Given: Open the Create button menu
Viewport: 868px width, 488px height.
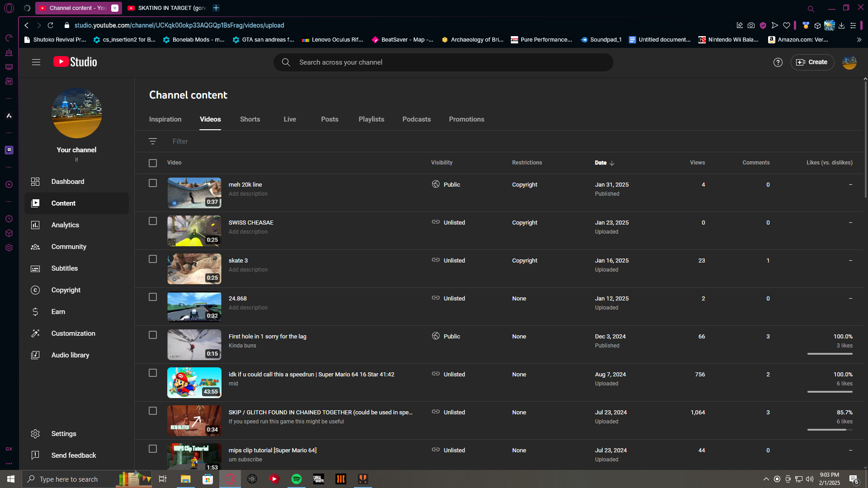Looking at the screenshot, I should [x=812, y=62].
